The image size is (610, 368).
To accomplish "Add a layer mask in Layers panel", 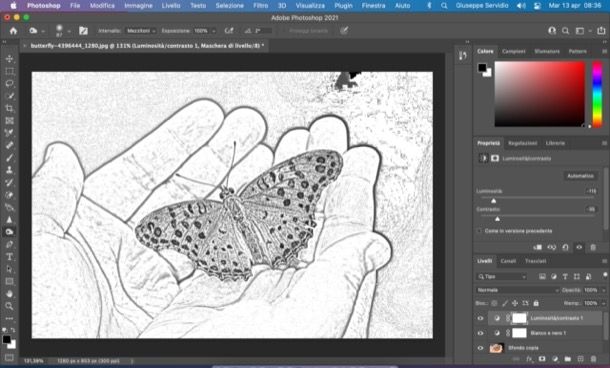I will [x=542, y=359].
